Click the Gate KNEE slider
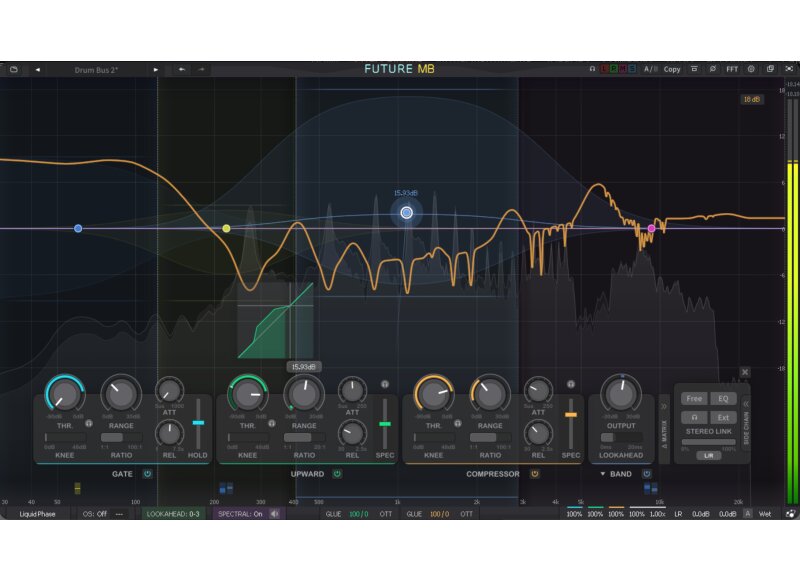The width and height of the screenshot is (800, 580). click(x=65, y=438)
